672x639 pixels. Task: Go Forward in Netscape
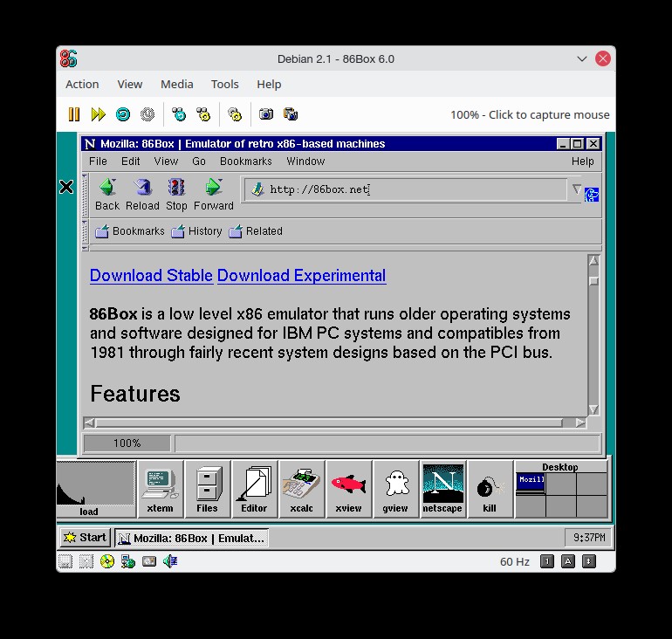[x=214, y=195]
